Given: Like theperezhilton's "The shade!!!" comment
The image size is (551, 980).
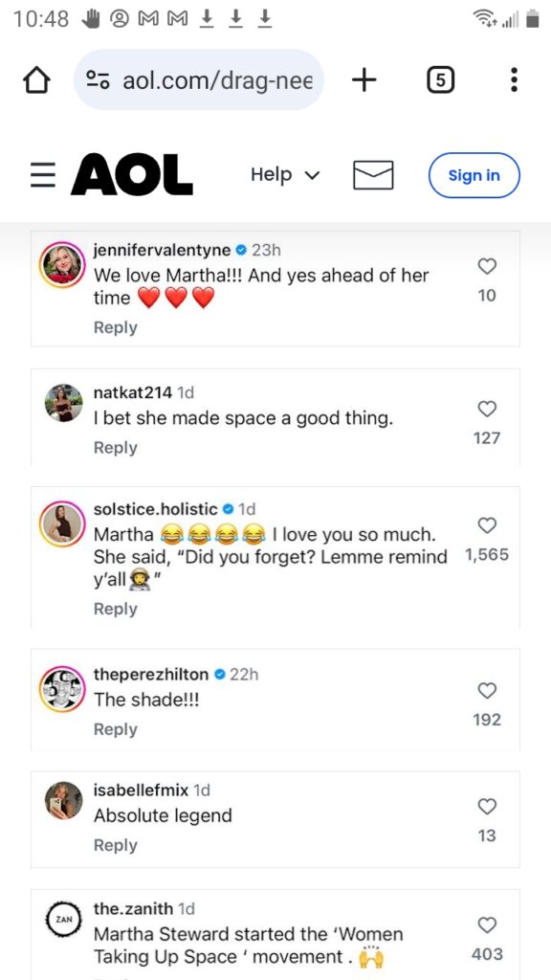Looking at the screenshot, I should (x=487, y=690).
